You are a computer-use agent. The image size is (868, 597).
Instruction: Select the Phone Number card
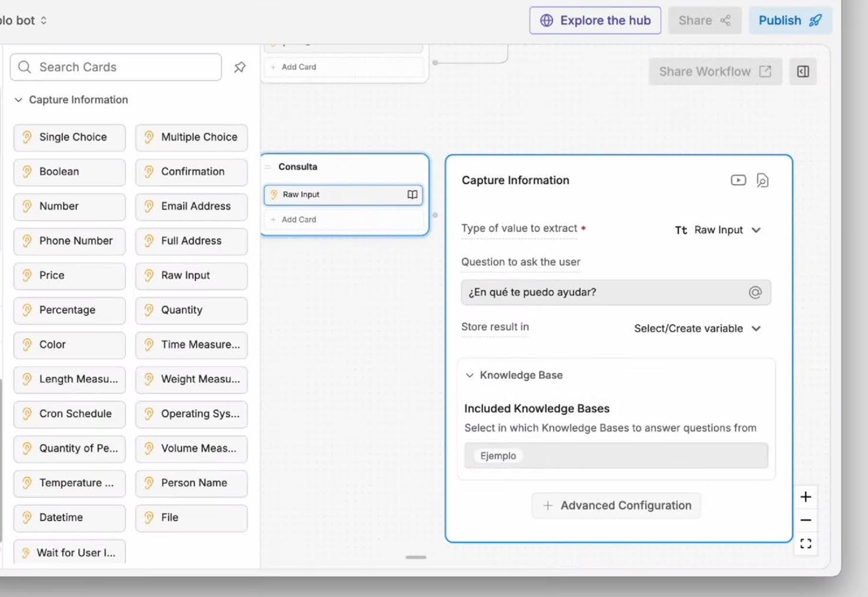(69, 241)
